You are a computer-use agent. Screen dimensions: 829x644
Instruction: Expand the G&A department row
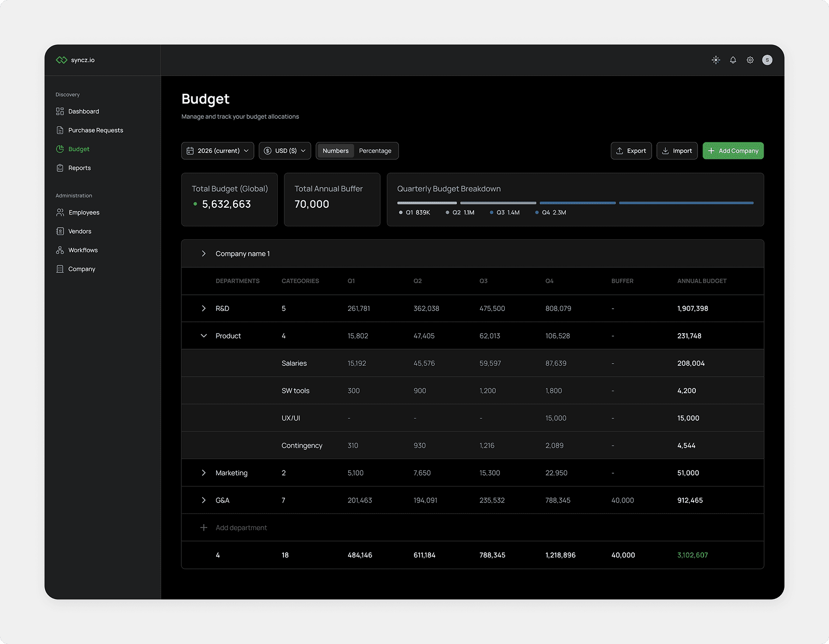pyautogui.click(x=204, y=500)
